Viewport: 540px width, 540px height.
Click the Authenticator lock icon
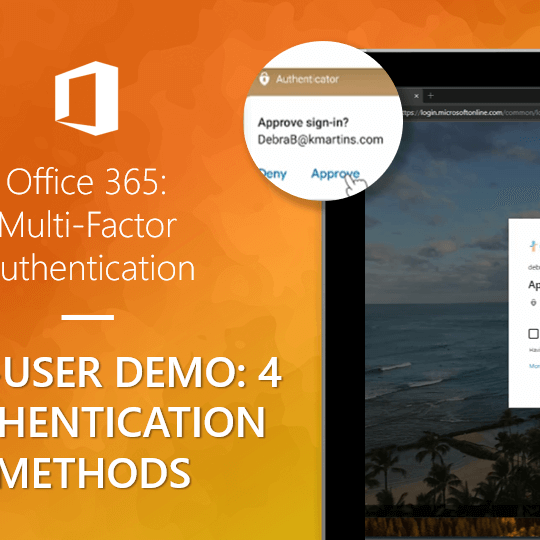tap(264, 79)
